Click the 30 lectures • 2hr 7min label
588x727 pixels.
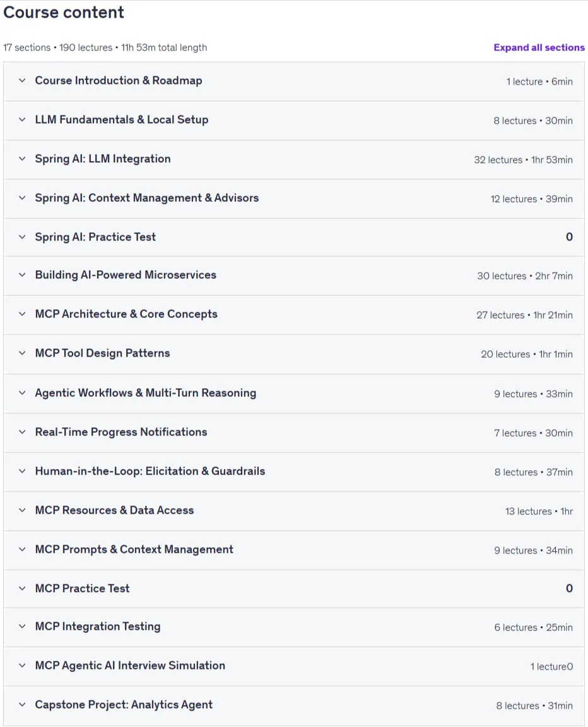point(525,276)
